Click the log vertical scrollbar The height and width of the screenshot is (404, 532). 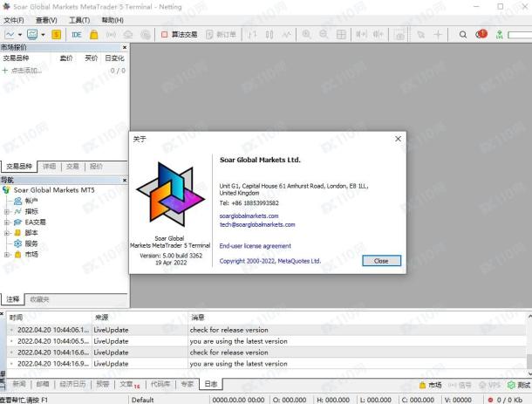[x=529, y=346]
